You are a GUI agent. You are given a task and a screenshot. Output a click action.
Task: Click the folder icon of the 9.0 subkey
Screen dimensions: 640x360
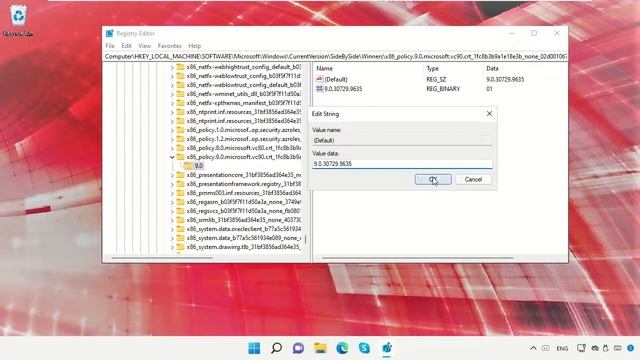coord(188,166)
